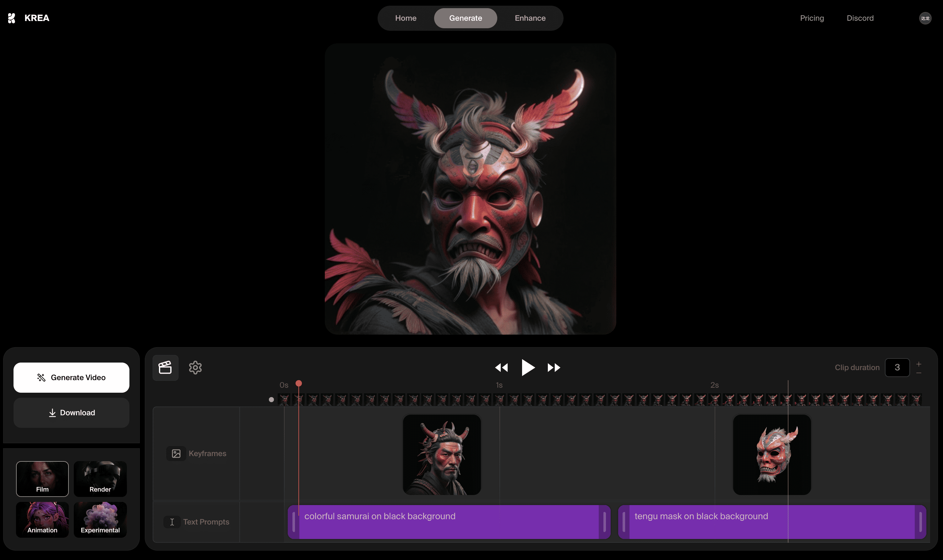This screenshot has height=560, width=943.
Task: Skip forward with the fast-forward icon
Action: point(554,368)
